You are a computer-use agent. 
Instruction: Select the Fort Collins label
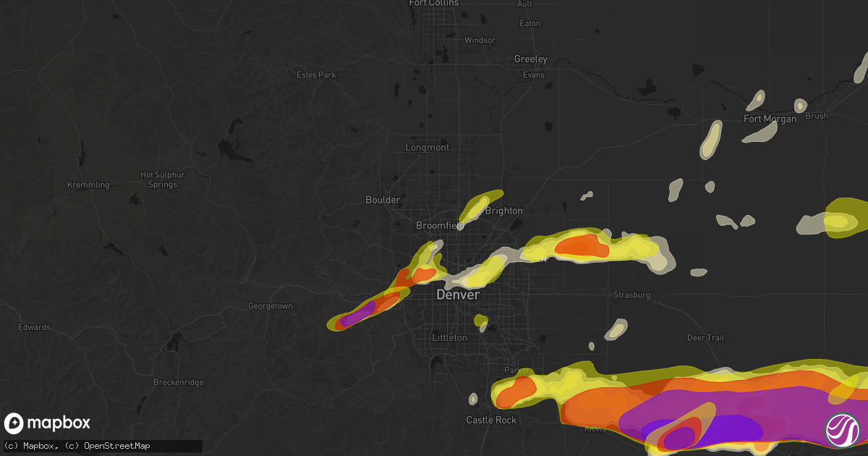434,3
